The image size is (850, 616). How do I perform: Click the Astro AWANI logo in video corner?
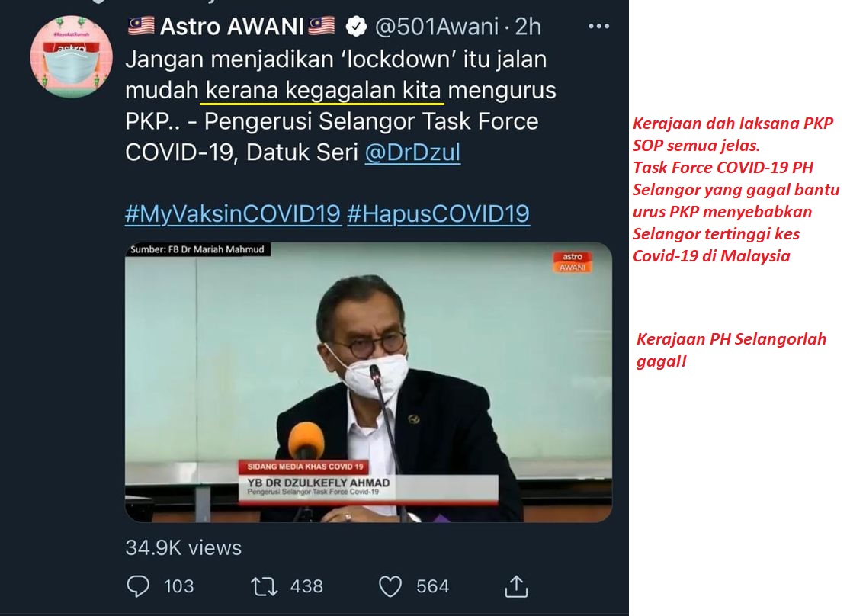point(573,261)
